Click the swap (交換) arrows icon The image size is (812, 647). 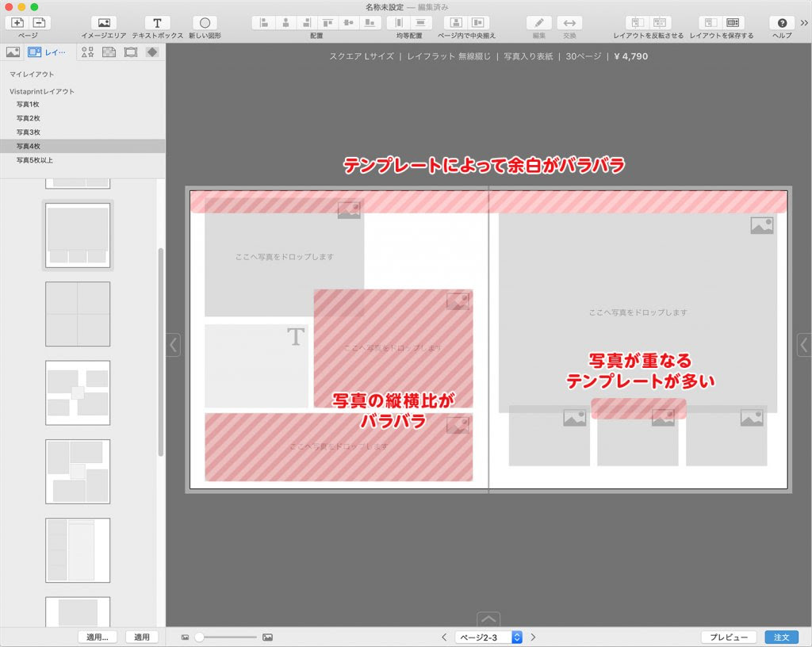point(569,23)
